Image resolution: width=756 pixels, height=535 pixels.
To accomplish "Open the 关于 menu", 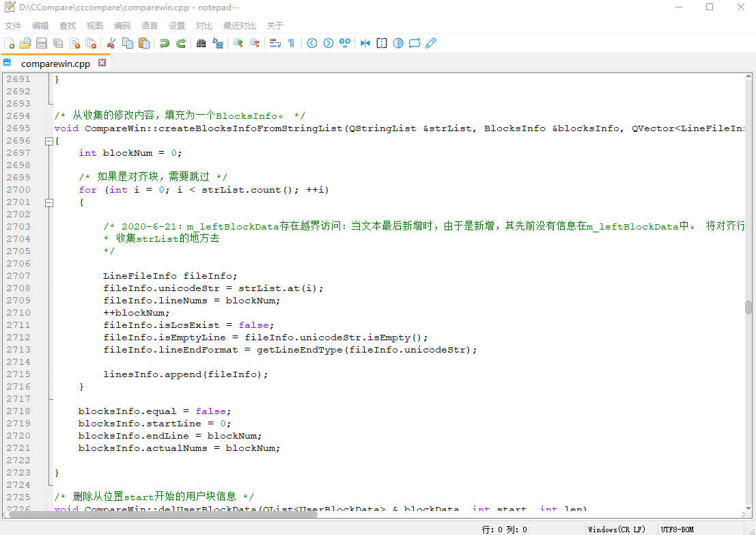I will pos(275,25).
